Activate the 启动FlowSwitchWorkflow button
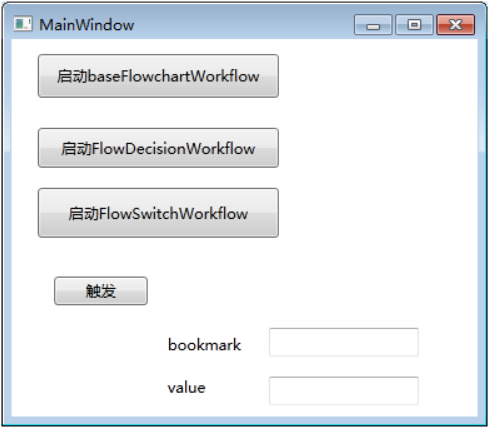Viewport: 488px width, 428px height. pyautogui.click(x=158, y=213)
